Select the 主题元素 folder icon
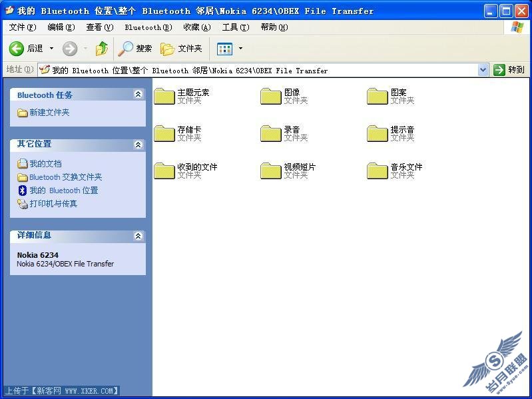Image resolution: width=532 pixels, height=399 pixels. pos(164,97)
